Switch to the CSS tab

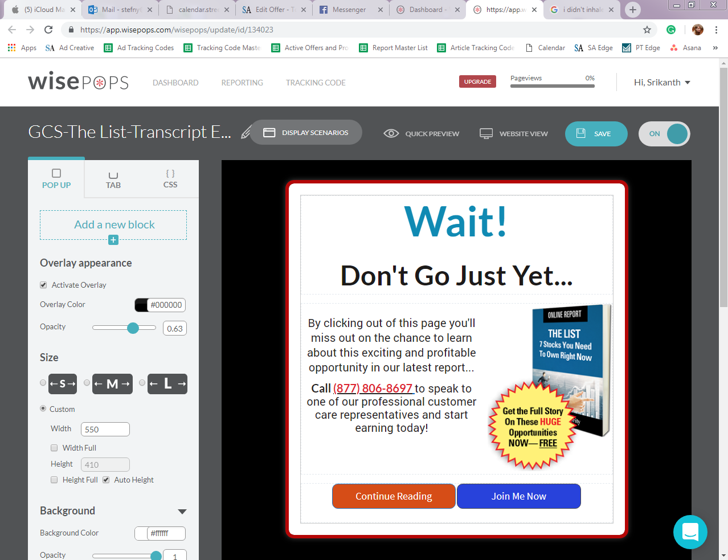[x=170, y=178]
